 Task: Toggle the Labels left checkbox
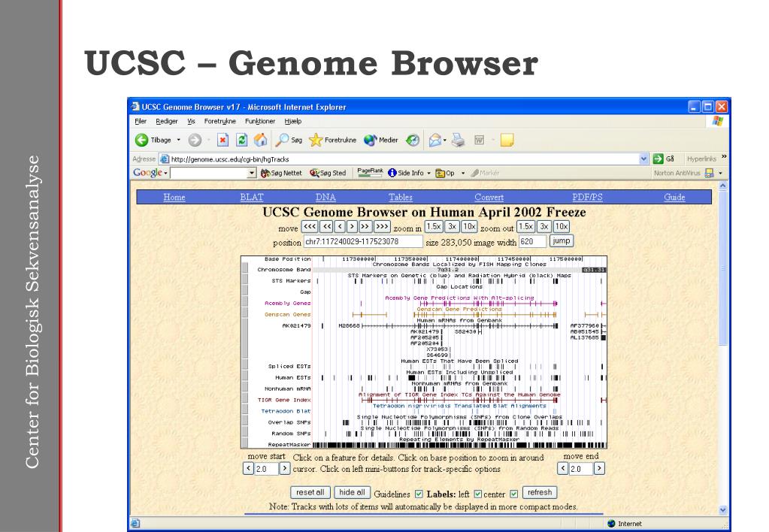click(x=477, y=494)
